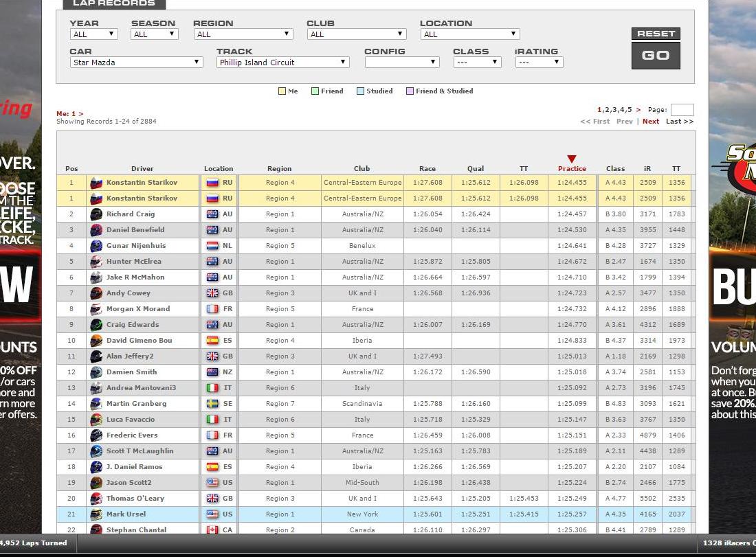Click Mark Ursel's helmet icon
This screenshot has height=557, width=756.
96,514
